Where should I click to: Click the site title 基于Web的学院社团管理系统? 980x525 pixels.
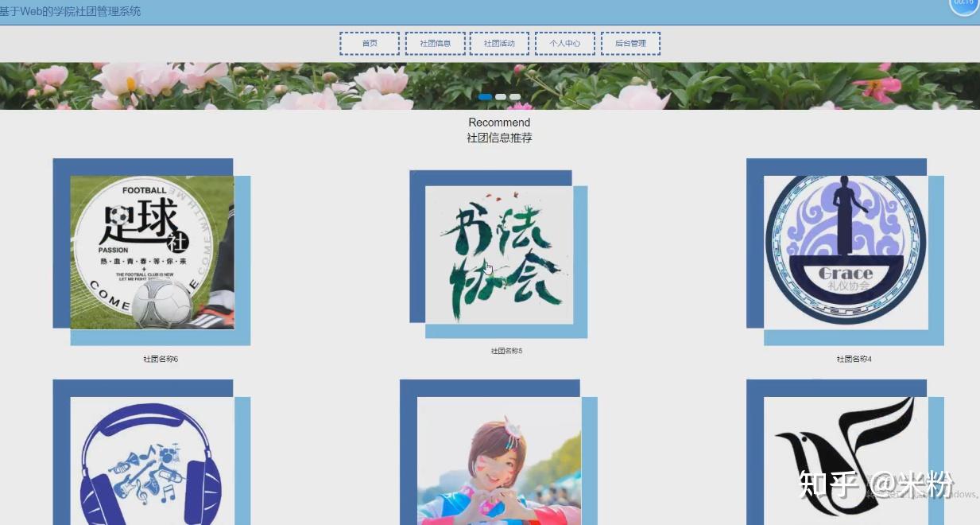(x=71, y=11)
